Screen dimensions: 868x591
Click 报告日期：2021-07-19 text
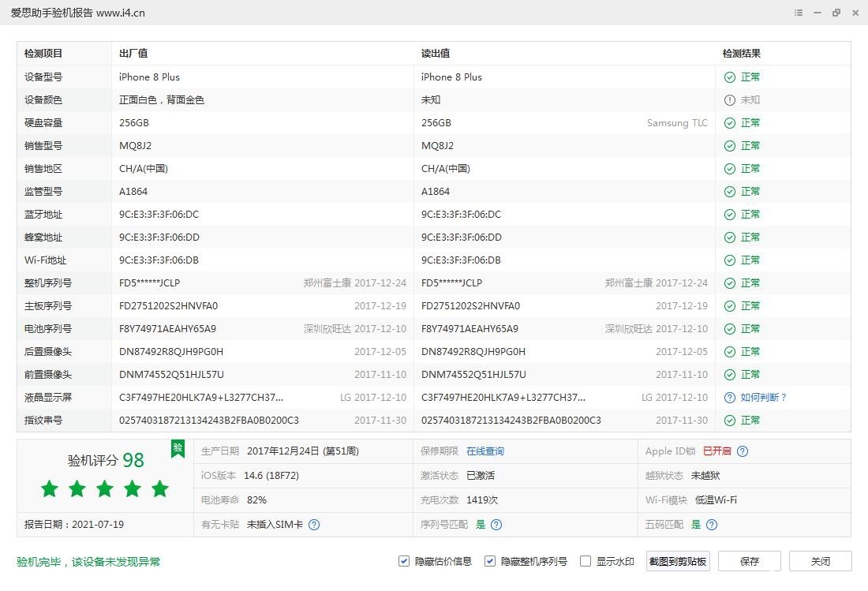(74, 525)
